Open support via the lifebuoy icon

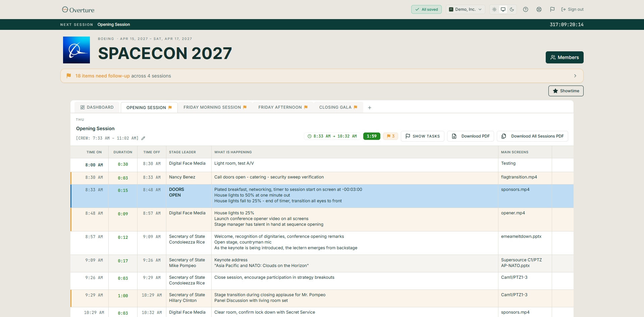click(x=539, y=9)
